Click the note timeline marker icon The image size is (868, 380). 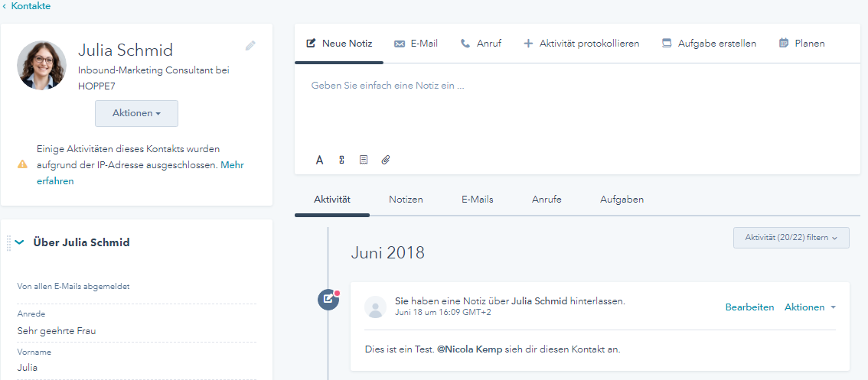(328, 299)
